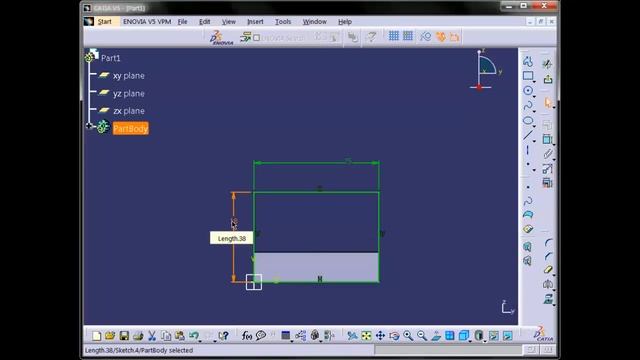This screenshot has width=640, height=360.
Task: Click the Save disk icon
Action: pyautogui.click(x=124, y=336)
